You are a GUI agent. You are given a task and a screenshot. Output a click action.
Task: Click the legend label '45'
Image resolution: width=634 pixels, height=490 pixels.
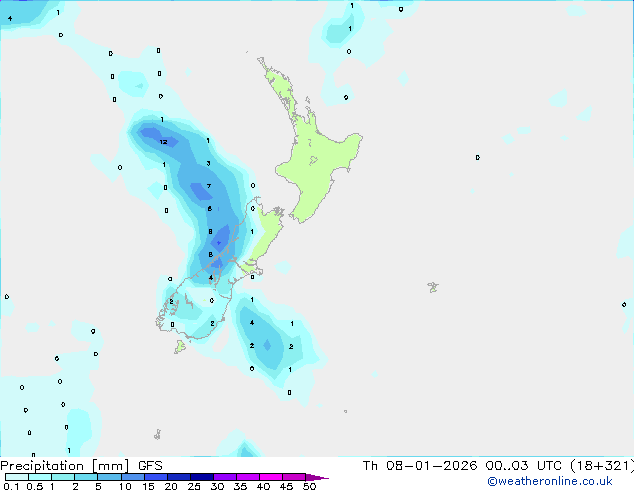[x=286, y=486]
